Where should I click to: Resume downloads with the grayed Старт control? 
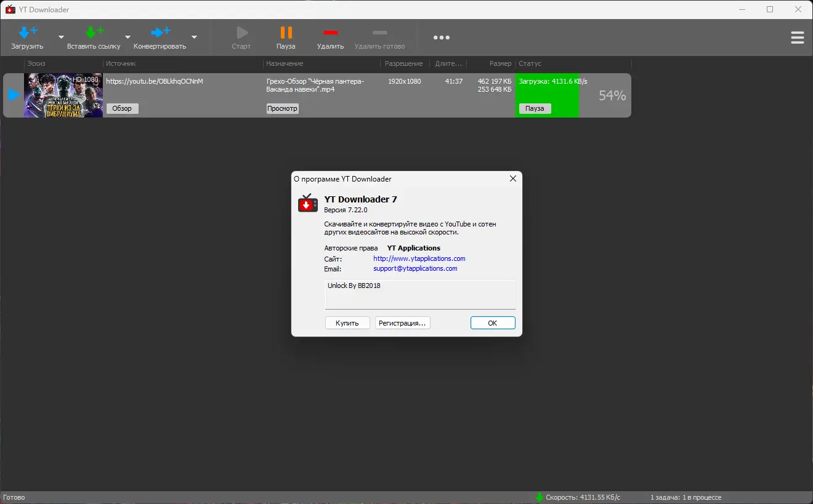coord(241,37)
